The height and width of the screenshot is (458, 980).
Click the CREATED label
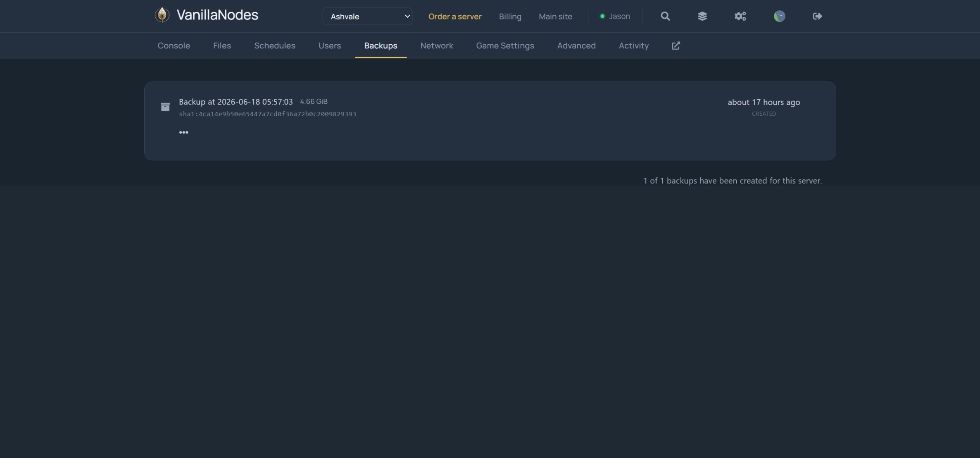click(764, 114)
